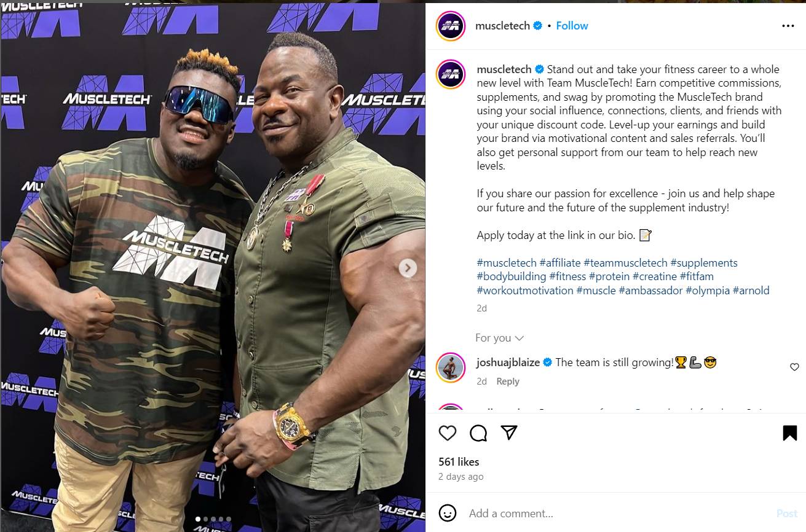Like the post with the heart icon

448,433
